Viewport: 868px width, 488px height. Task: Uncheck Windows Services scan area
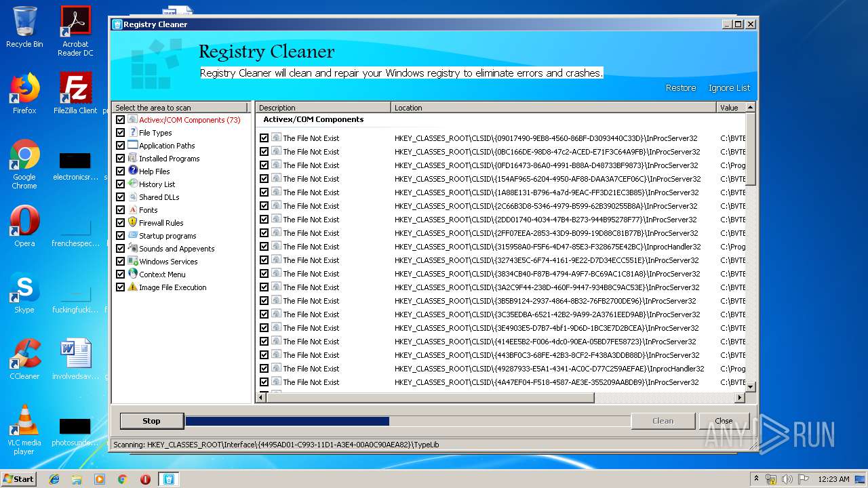tap(120, 262)
